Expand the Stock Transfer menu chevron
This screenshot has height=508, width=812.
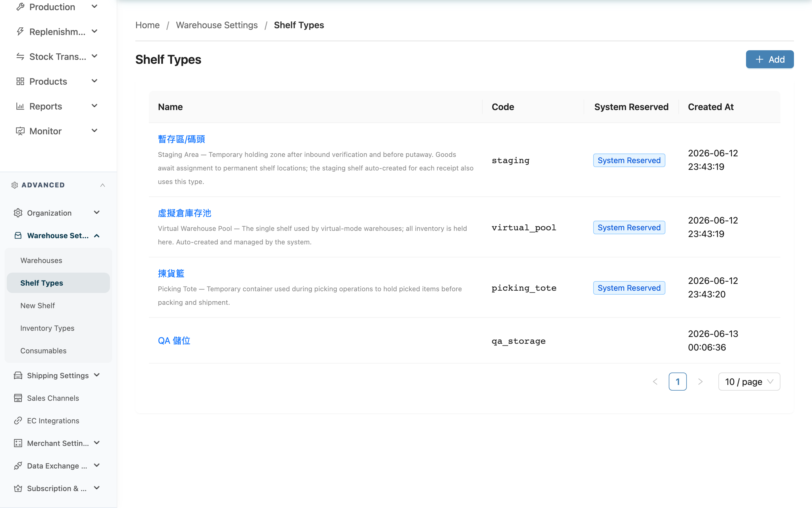point(95,56)
